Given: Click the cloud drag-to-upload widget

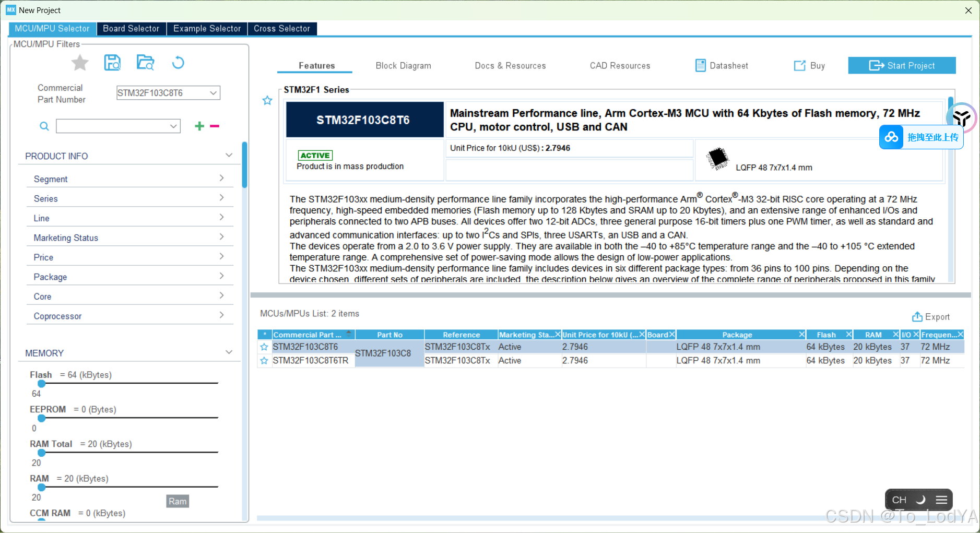Looking at the screenshot, I should point(922,137).
